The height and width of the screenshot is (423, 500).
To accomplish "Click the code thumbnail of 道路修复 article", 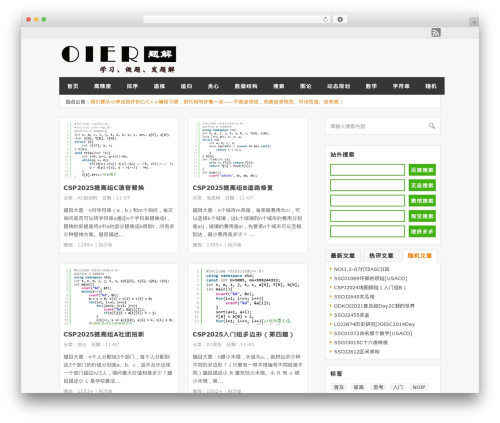I will [248, 150].
